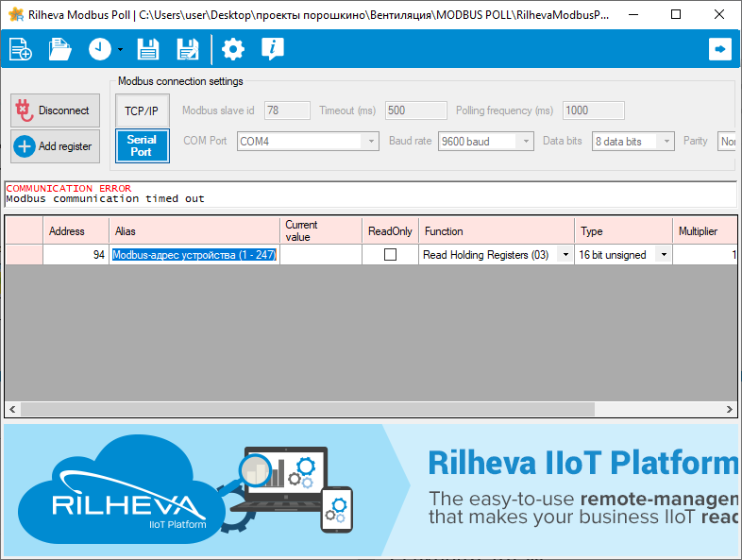Save the current project with floppy icon

pos(148,50)
